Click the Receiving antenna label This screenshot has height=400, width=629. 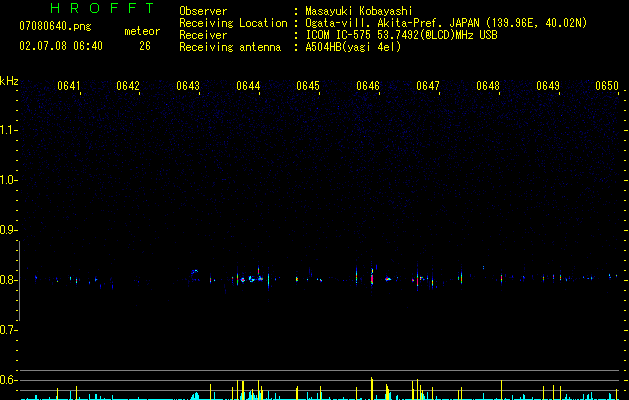tap(230, 47)
